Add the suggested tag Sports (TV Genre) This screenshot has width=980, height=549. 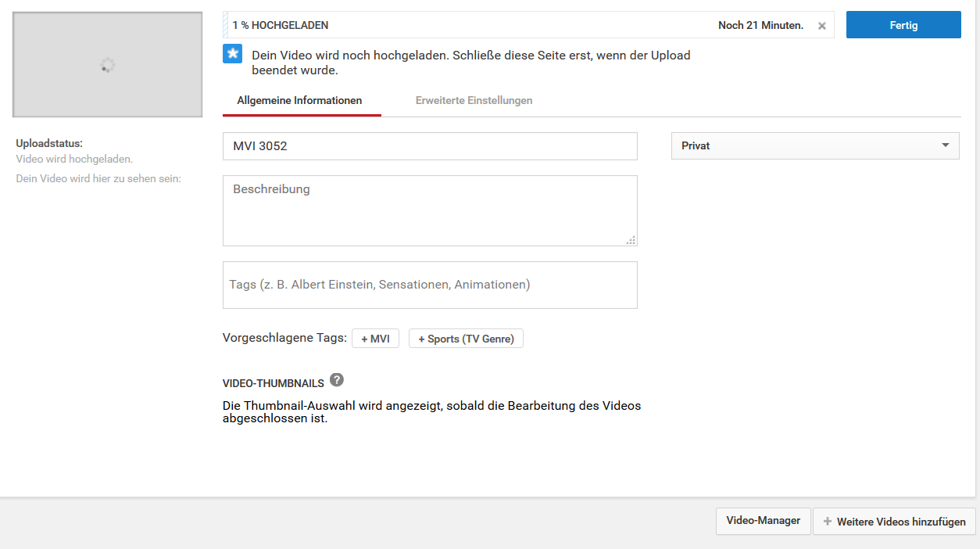pos(466,339)
